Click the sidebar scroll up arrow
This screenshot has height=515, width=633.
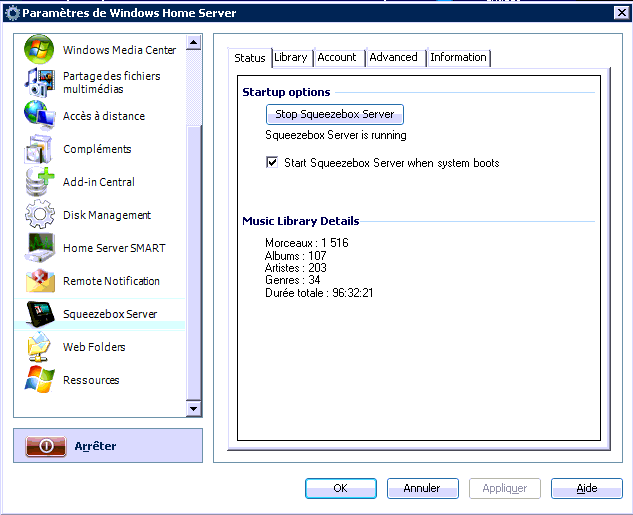[194, 42]
